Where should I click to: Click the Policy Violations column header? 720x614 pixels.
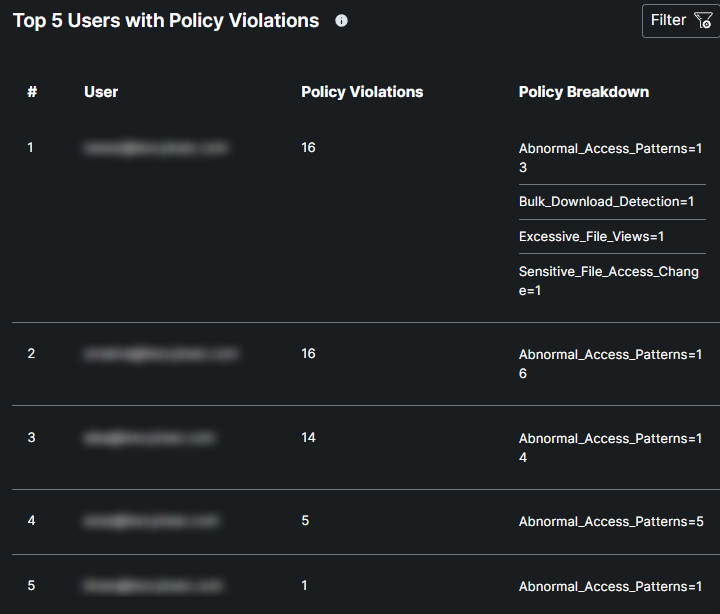pos(362,92)
